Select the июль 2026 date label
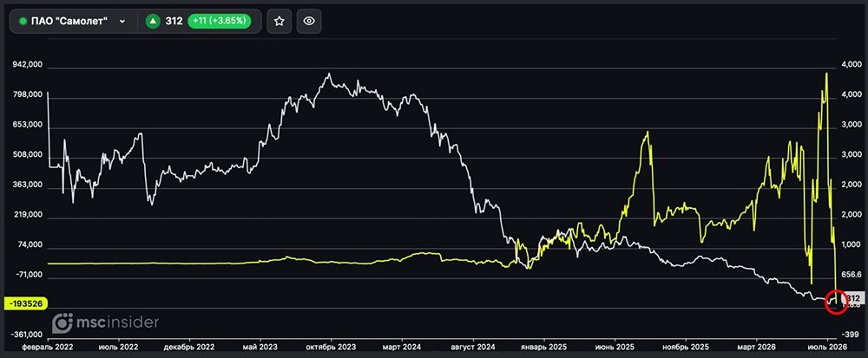868x358 pixels. 827,347
